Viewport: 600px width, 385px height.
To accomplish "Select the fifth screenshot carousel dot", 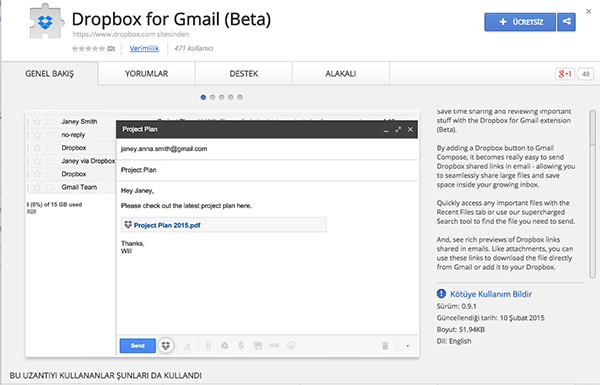I will [240, 97].
